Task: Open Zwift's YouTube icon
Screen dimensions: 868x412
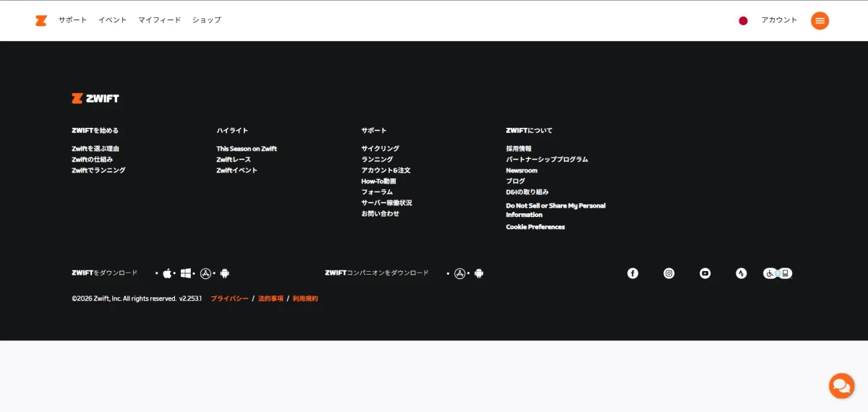Action: pos(705,273)
